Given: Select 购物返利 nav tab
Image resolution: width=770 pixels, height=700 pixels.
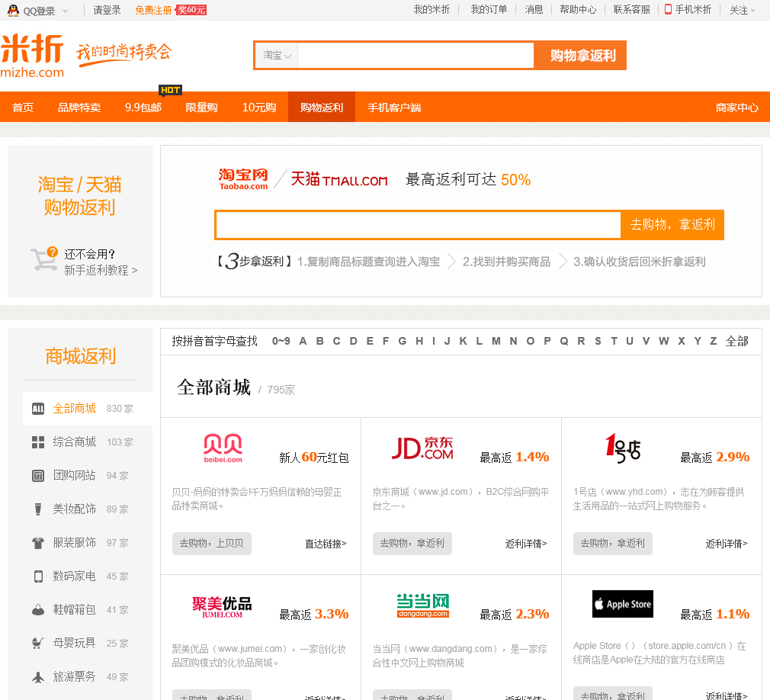Looking at the screenshot, I should 322,107.
